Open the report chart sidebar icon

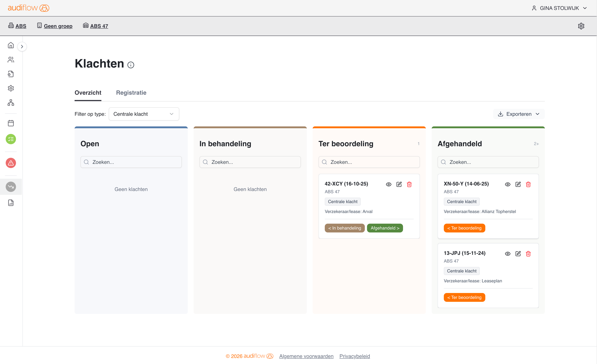[x=11, y=203]
